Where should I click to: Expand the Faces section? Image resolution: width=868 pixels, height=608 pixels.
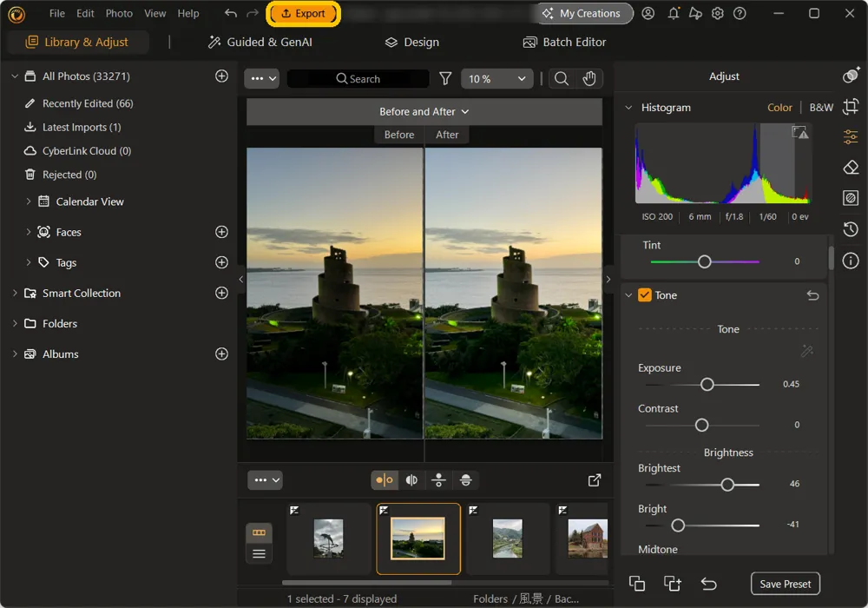pyautogui.click(x=29, y=232)
